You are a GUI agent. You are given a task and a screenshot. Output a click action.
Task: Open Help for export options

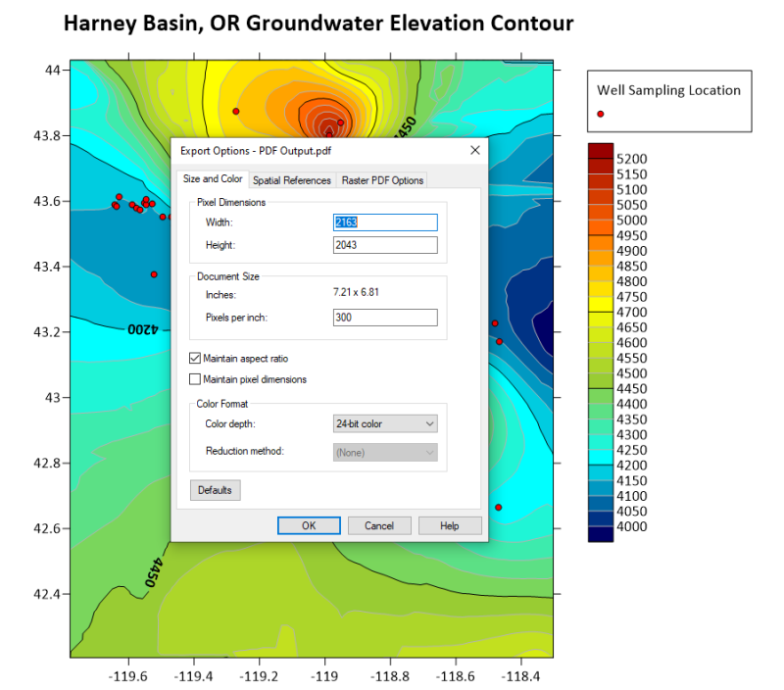(450, 525)
